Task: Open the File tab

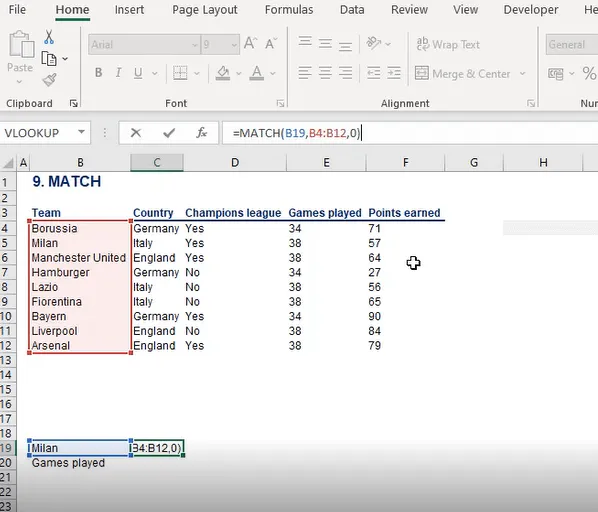Action: [x=17, y=10]
